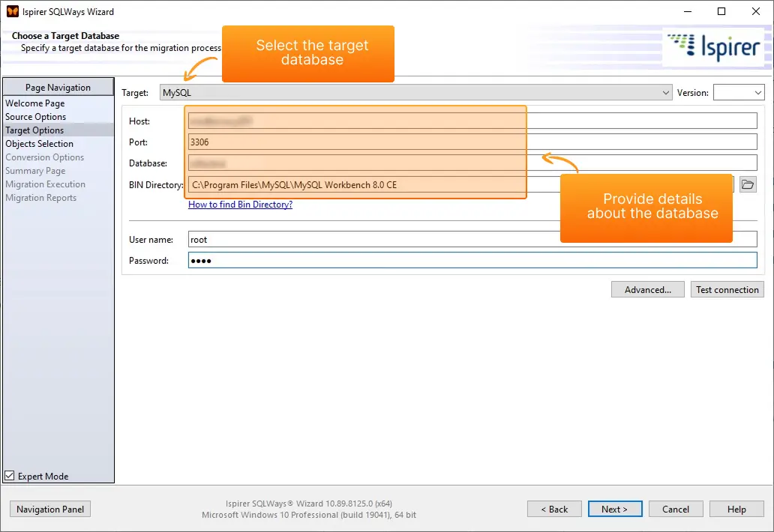The image size is (774, 532).
Task: Click the Advanced... button
Action: (x=648, y=289)
